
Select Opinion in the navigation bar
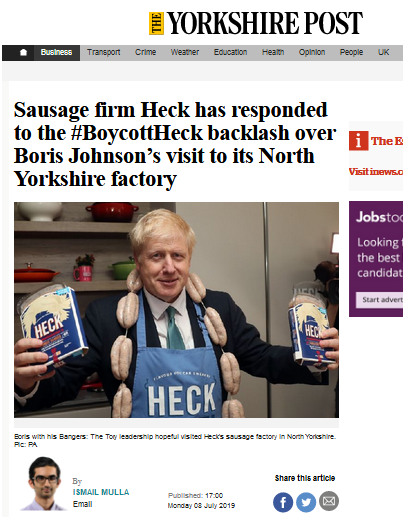click(312, 52)
